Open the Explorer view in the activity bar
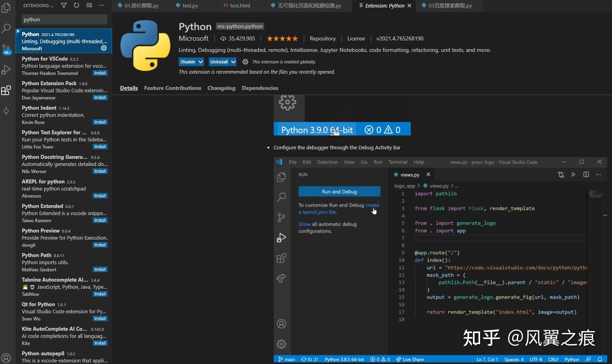Image resolution: width=612 pixels, height=364 pixels. point(6,8)
